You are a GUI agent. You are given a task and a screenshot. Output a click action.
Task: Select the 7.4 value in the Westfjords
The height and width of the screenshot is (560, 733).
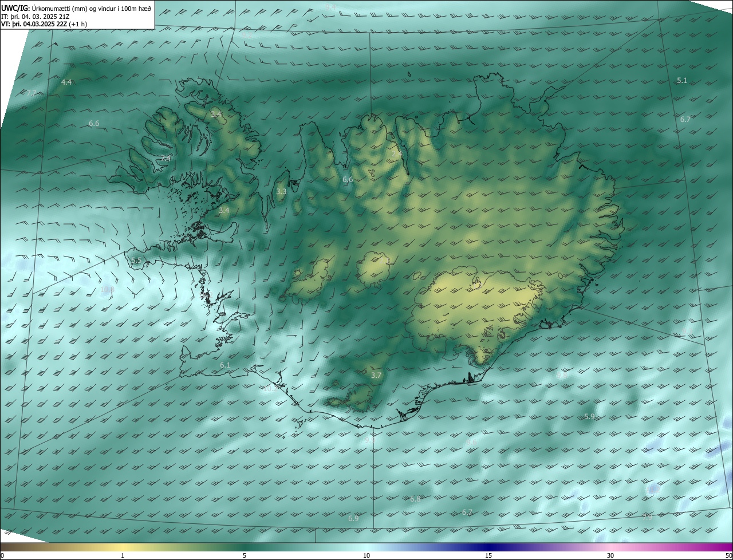point(165,158)
